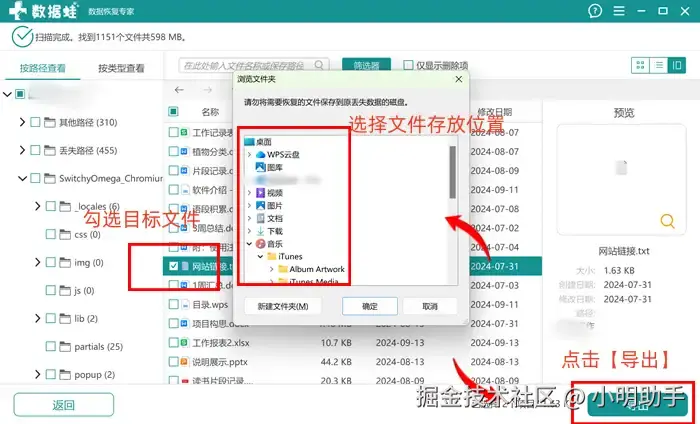The height and width of the screenshot is (424, 700).
Task: Check the js (0) folder checkbox
Action: point(51,291)
